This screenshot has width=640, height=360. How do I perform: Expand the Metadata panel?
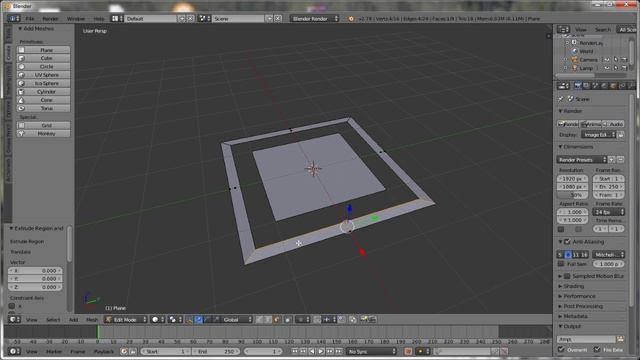(560, 316)
